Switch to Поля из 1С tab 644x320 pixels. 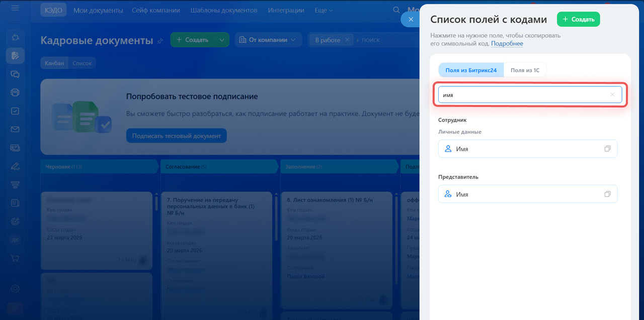click(x=525, y=70)
